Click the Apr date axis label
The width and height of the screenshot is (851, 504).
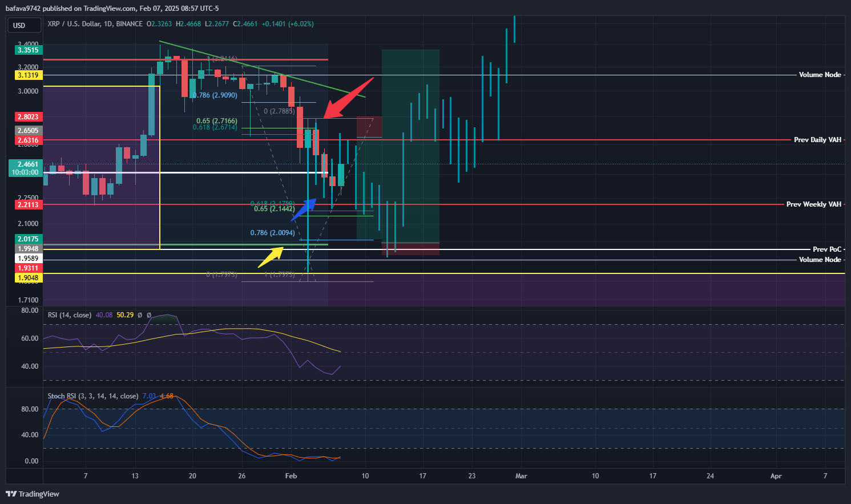tap(776, 476)
